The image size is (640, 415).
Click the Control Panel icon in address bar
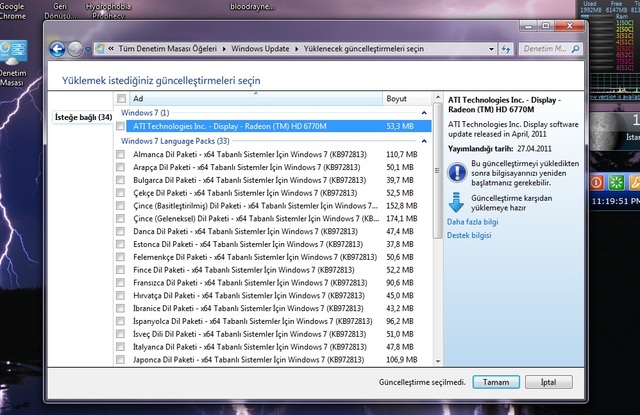(100, 49)
